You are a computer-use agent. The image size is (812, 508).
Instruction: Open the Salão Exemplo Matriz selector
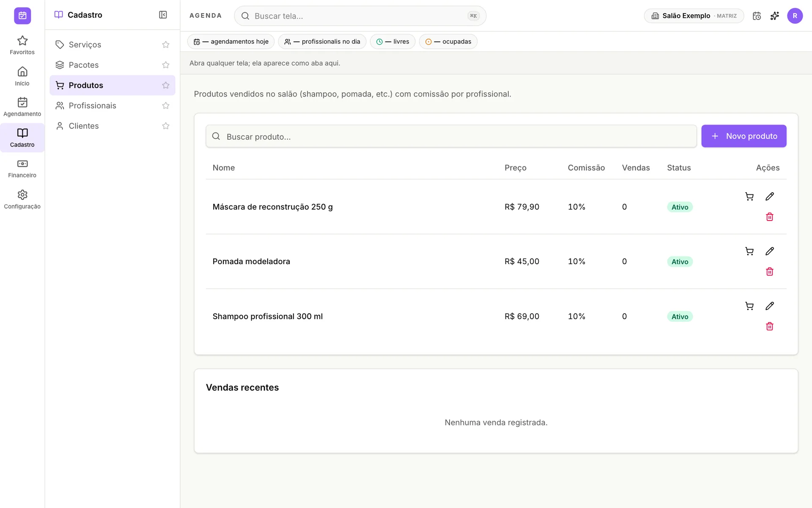[694, 16]
